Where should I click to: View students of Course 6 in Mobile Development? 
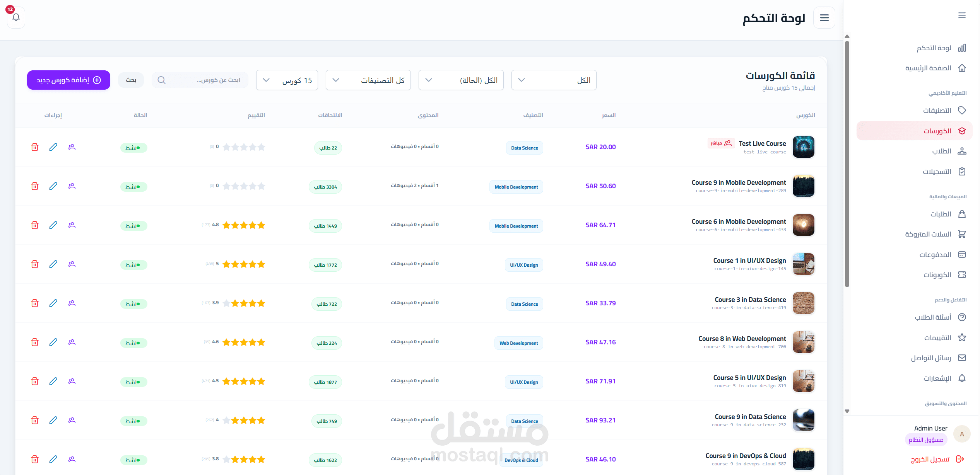[x=72, y=225]
